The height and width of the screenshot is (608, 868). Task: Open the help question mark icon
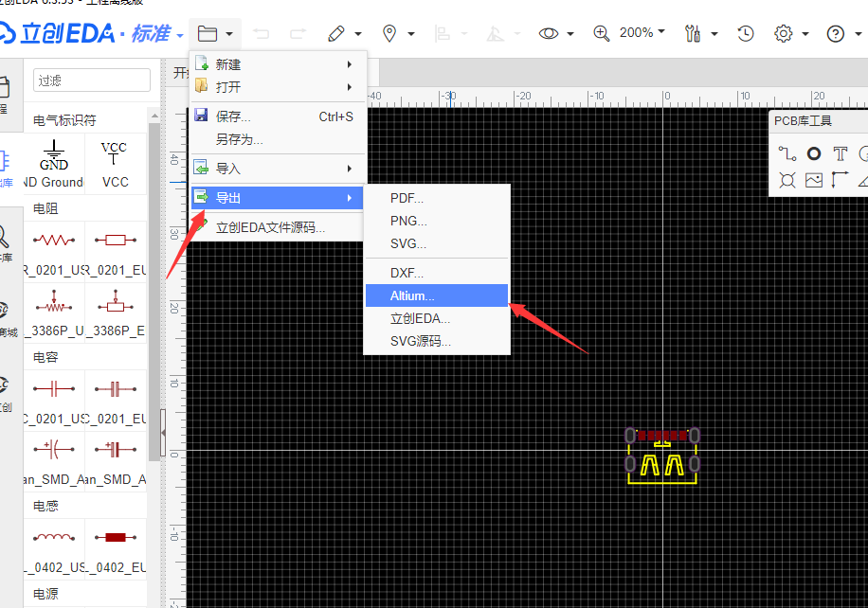[836, 34]
